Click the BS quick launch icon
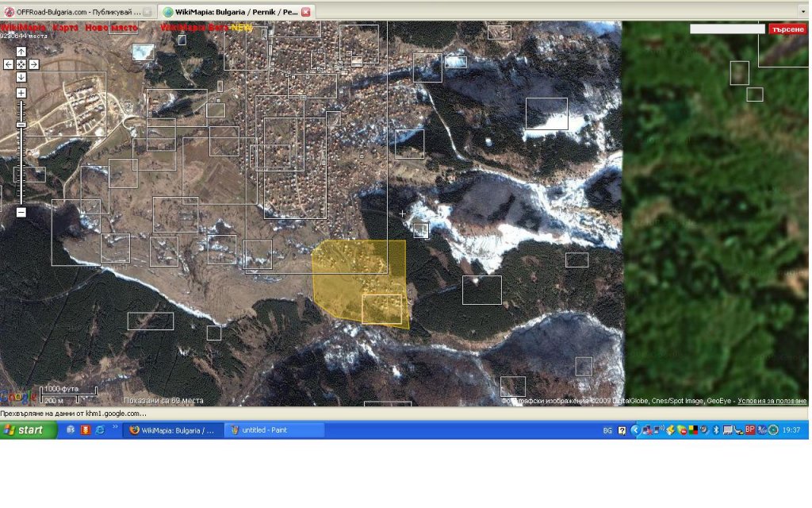The image size is (812, 508). 71,430
